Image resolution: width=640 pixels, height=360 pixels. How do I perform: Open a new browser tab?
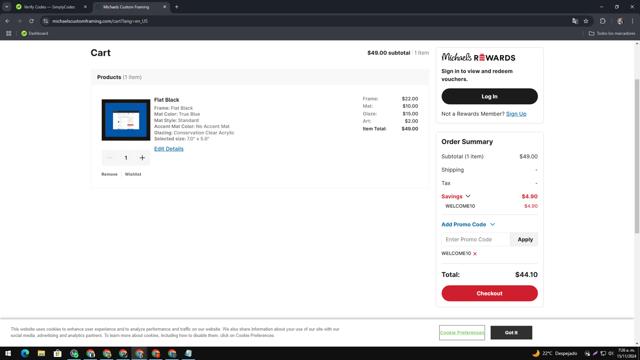(177, 7)
